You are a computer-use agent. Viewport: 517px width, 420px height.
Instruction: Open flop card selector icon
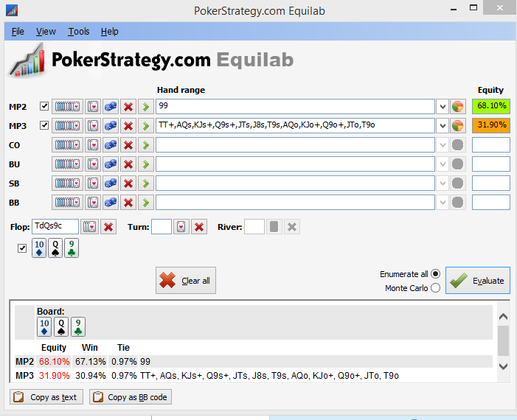pos(90,227)
